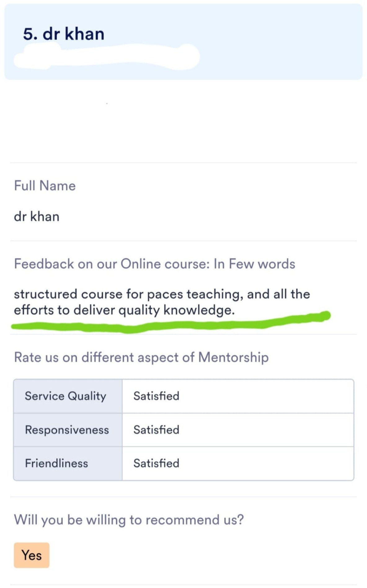This screenshot has height=588, width=367.
Task: Click the Full Name field label
Action: (45, 186)
